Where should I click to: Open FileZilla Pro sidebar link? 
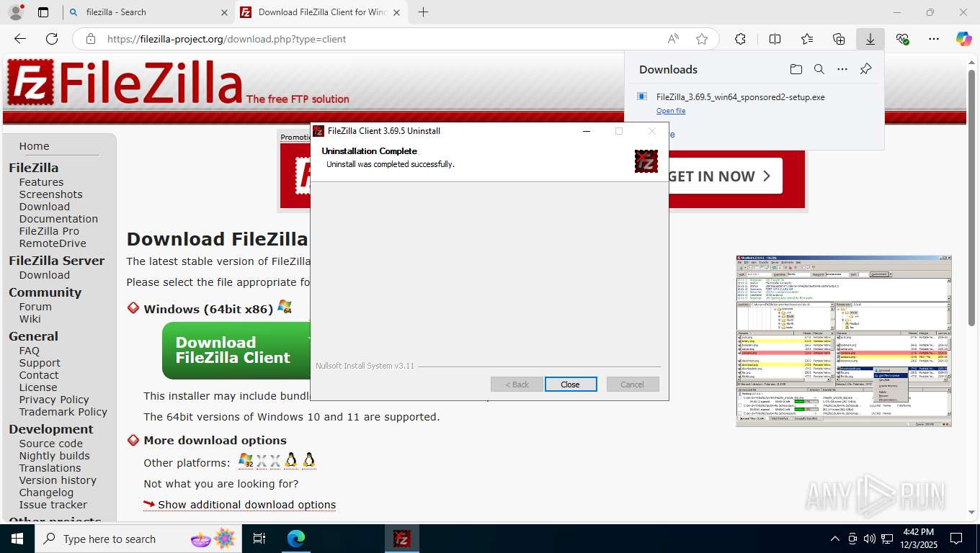(49, 231)
